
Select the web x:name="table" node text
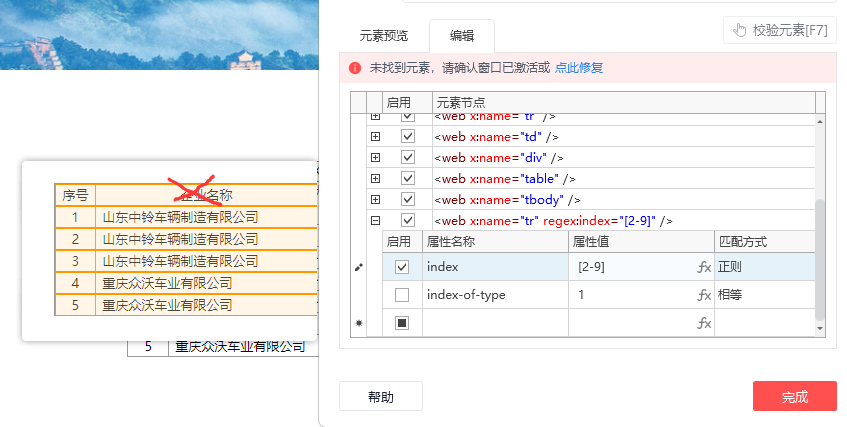[505, 179]
